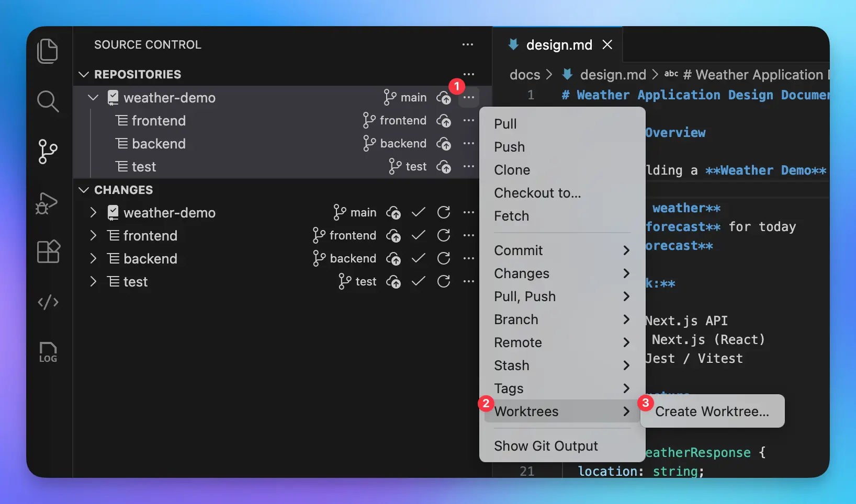Switch to the design.md tab
The height and width of the screenshot is (504, 856).
[x=559, y=44]
